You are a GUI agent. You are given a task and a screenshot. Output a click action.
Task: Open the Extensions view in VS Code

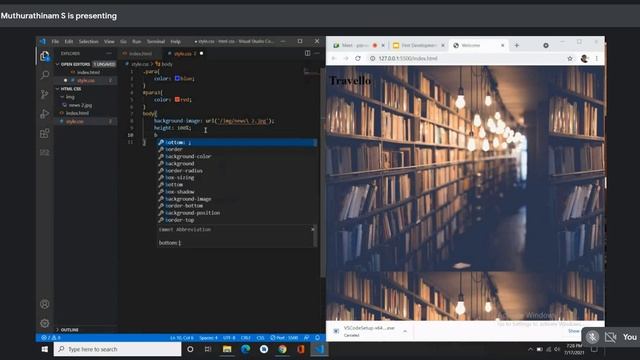point(45,133)
